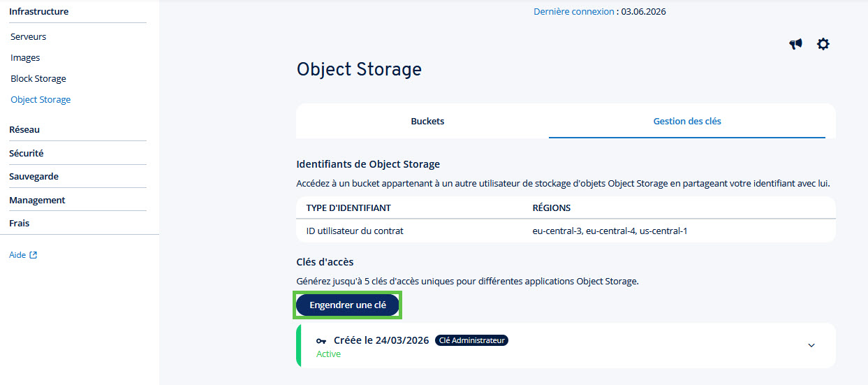Open the Aide help link
The height and width of the screenshot is (385, 868).
[x=17, y=255]
